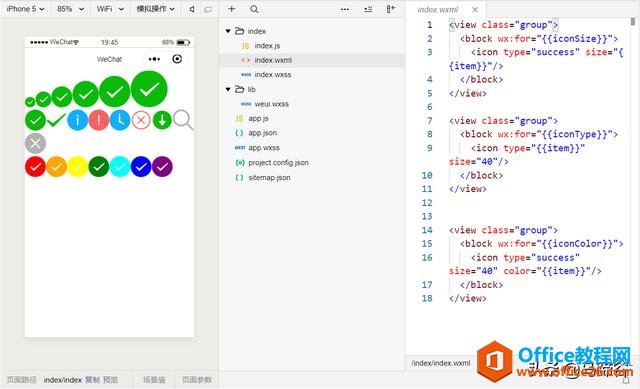Detach the simulator window icon
The height and width of the screenshot is (389, 640).
pyautogui.click(x=208, y=9)
